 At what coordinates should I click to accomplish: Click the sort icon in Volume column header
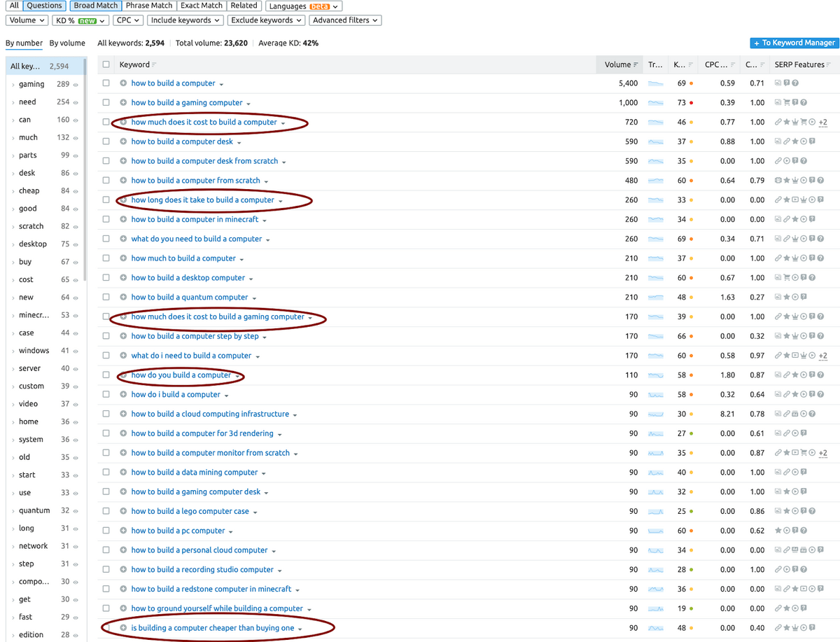click(636, 65)
